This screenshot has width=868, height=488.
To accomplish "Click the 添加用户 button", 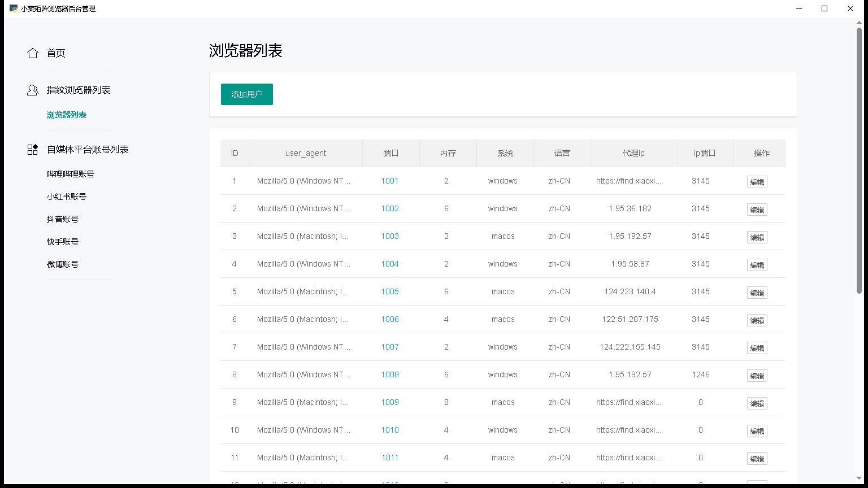I will click(247, 94).
